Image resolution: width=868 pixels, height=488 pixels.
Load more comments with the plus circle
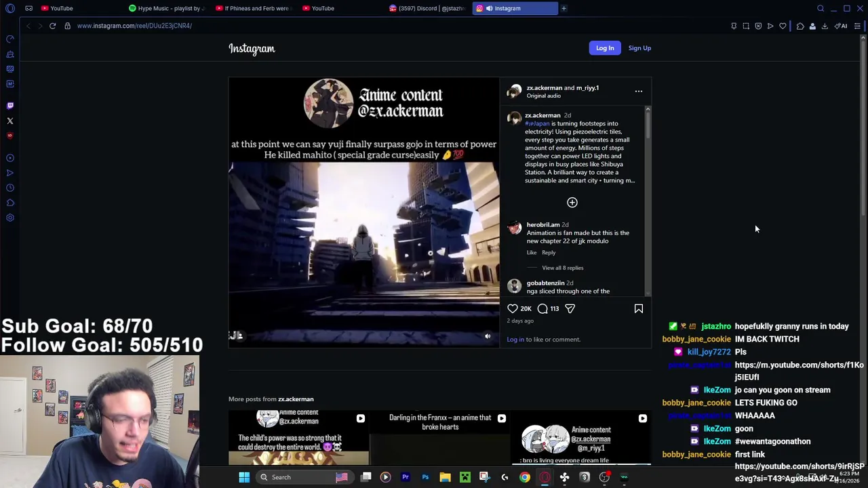572,203
